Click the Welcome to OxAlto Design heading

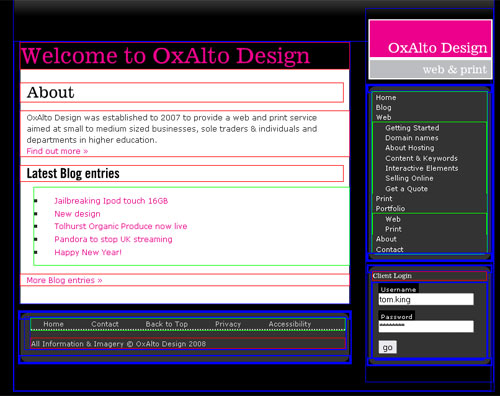pos(165,56)
